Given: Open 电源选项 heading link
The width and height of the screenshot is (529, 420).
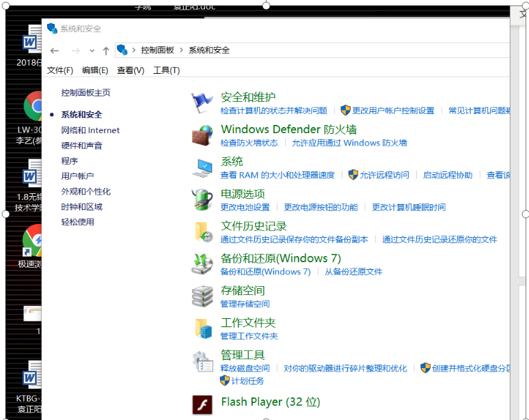Looking at the screenshot, I should (243, 194).
